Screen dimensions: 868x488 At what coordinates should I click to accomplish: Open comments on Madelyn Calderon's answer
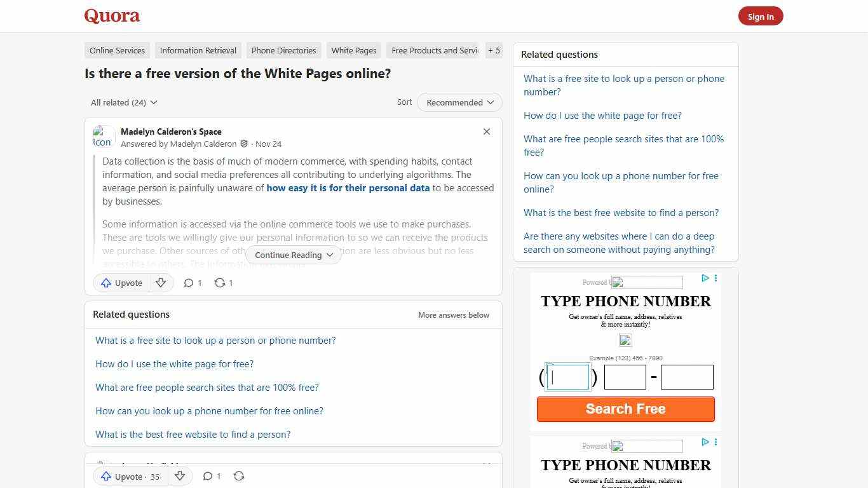[x=192, y=283]
